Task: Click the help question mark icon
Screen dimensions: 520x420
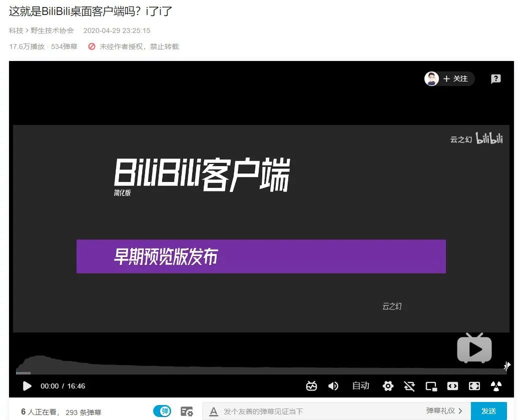Action: coord(495,78)
